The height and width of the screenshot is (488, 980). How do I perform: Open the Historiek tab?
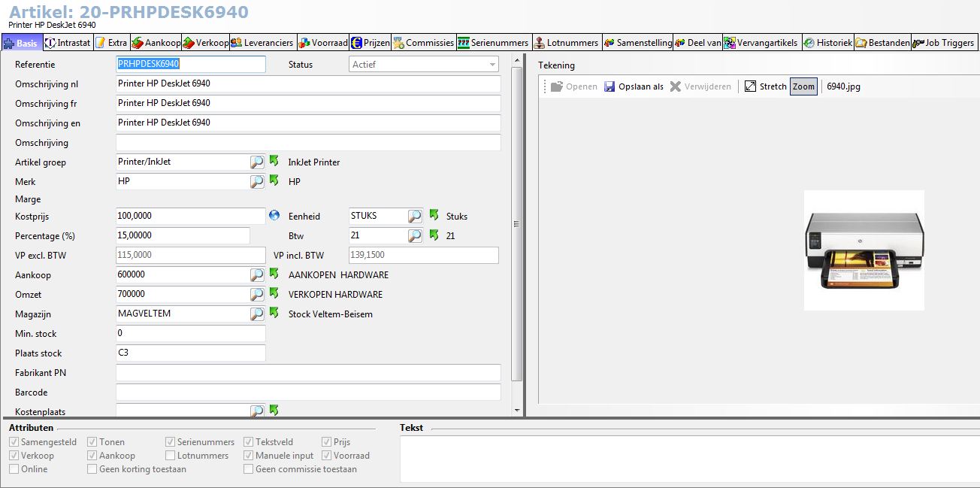[827, 43]
